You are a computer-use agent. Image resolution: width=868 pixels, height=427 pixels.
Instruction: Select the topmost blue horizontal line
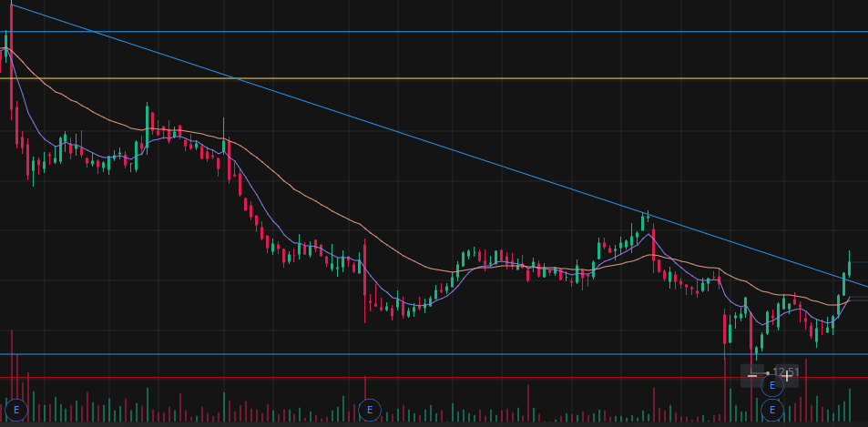[x=434, y=32]
